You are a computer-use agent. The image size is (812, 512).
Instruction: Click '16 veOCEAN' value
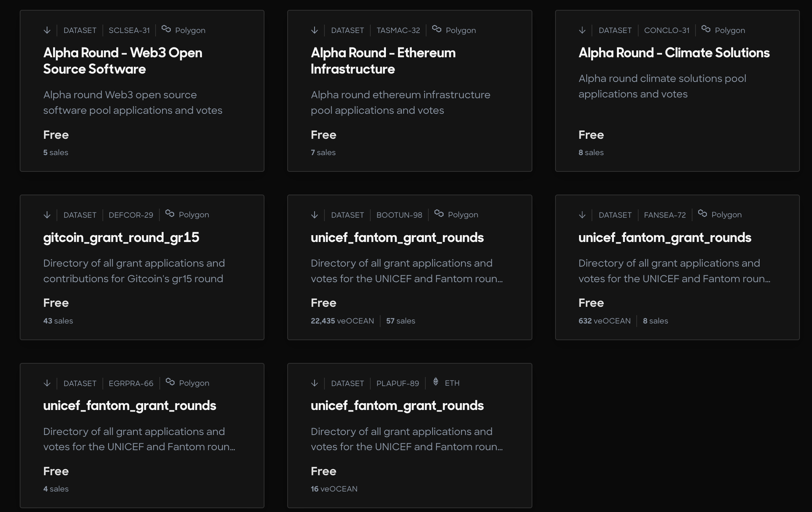pyautogui.click(x=334, y=489)
